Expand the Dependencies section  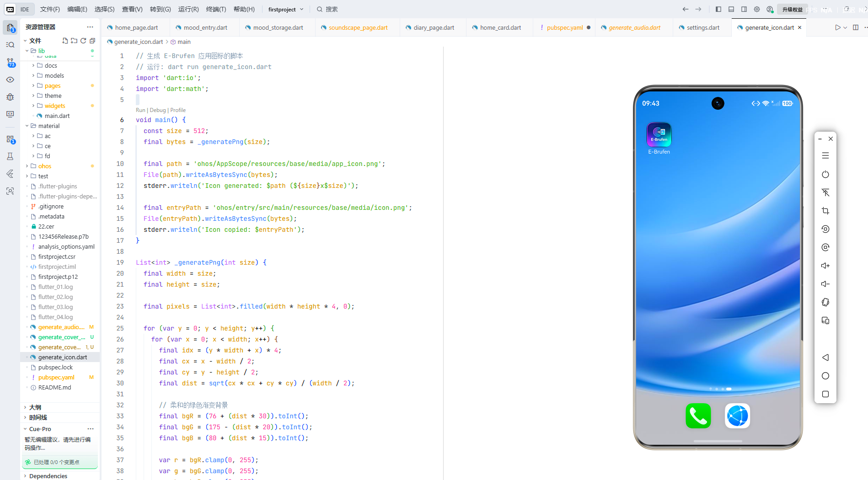[x=48, y=476]
